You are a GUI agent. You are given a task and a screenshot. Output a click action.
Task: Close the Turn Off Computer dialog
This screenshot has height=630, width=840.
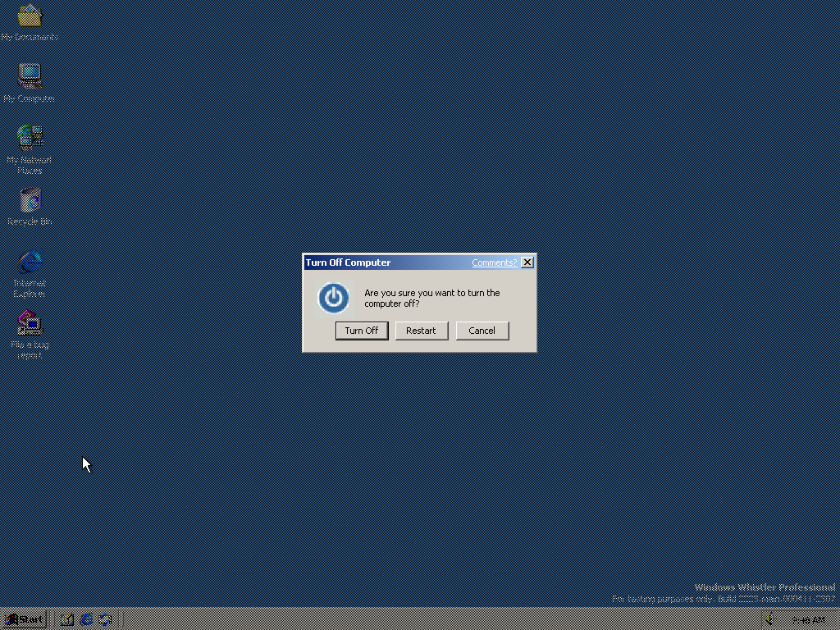click(x=527, y=262)
